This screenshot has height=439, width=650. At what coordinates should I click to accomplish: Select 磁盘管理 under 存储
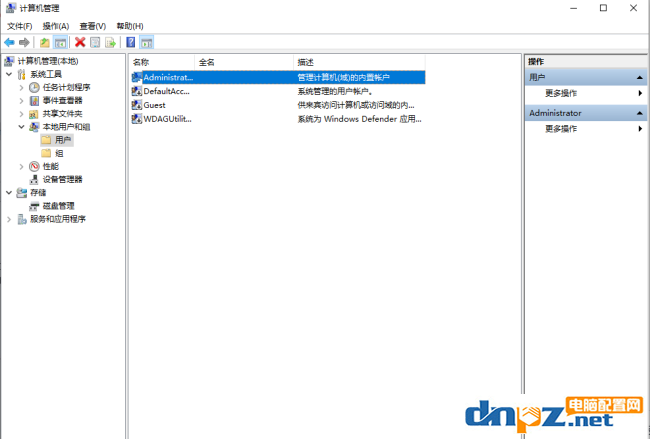point(58,206)
